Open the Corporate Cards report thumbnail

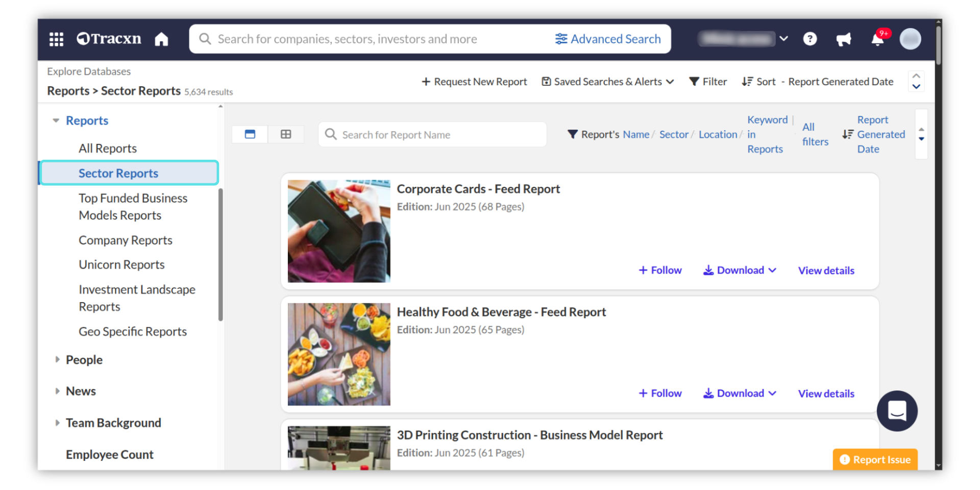tap(339, 231)
